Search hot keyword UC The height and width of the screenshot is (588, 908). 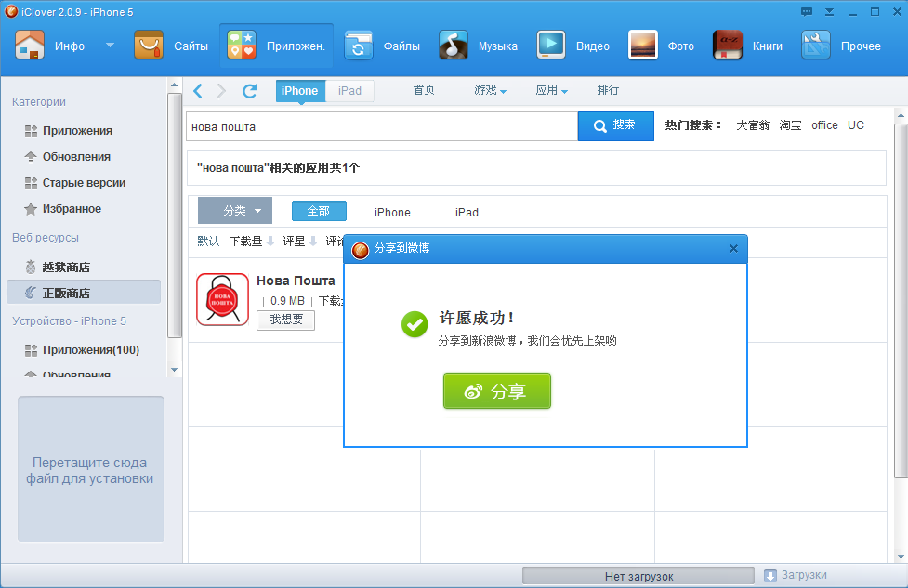[856, 125]
